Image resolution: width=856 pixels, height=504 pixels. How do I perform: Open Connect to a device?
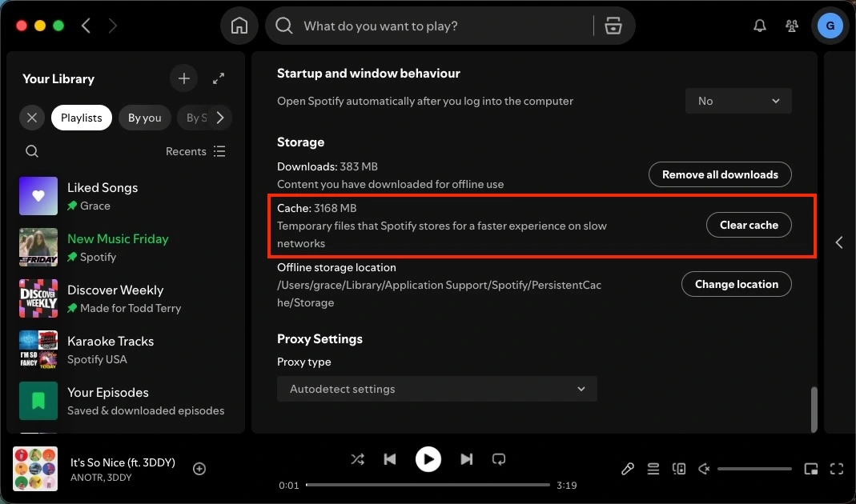[678, 469]
